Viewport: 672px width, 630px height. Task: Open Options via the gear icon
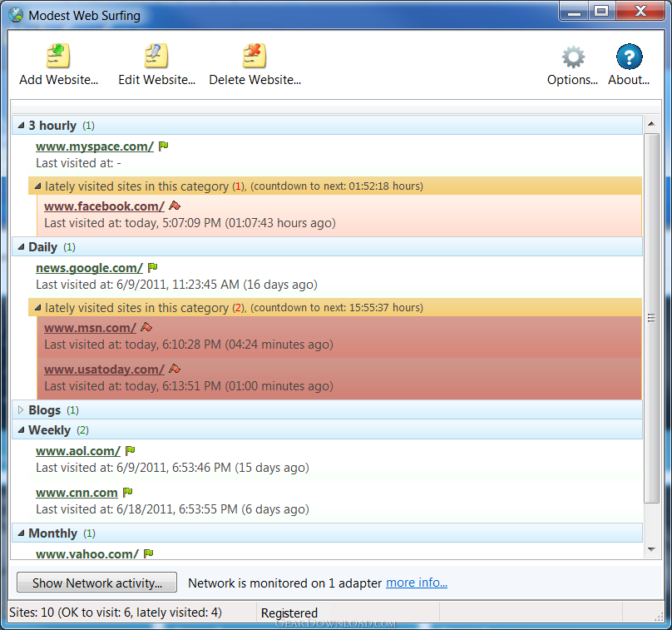coord(573,57)
